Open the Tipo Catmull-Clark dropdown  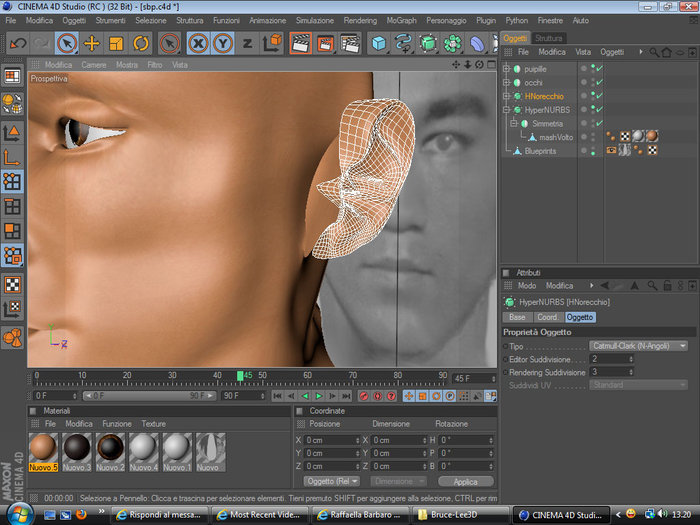638,346
